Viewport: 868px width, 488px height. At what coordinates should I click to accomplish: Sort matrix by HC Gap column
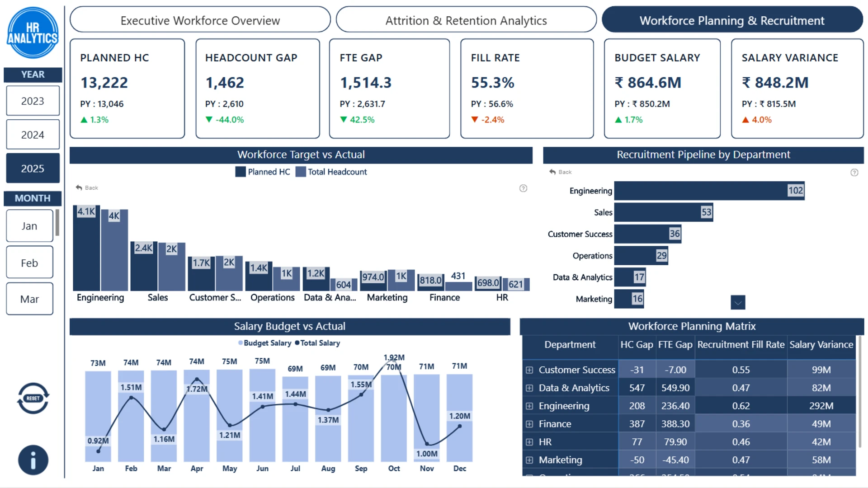(637, 345)
